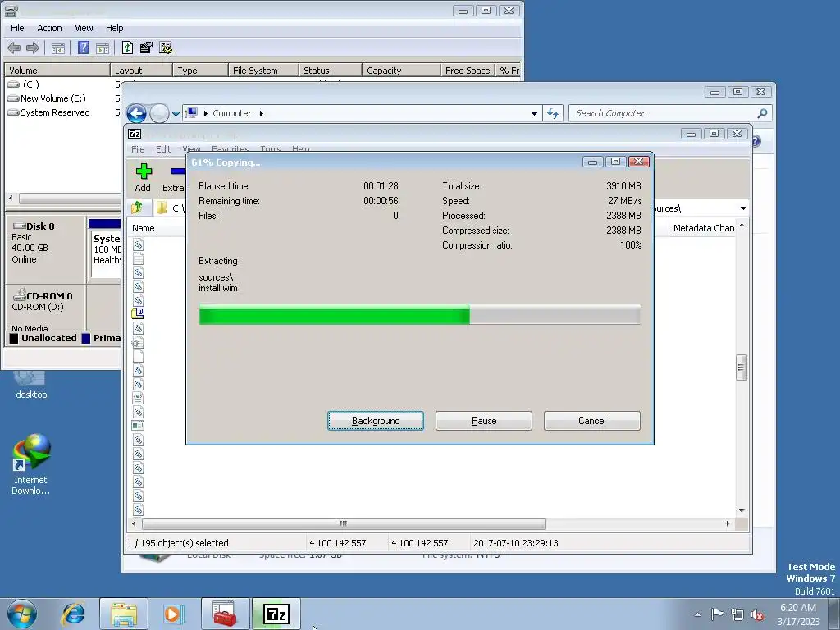
Task: Click Metadata Changed column header
Action: click(703, 228)
